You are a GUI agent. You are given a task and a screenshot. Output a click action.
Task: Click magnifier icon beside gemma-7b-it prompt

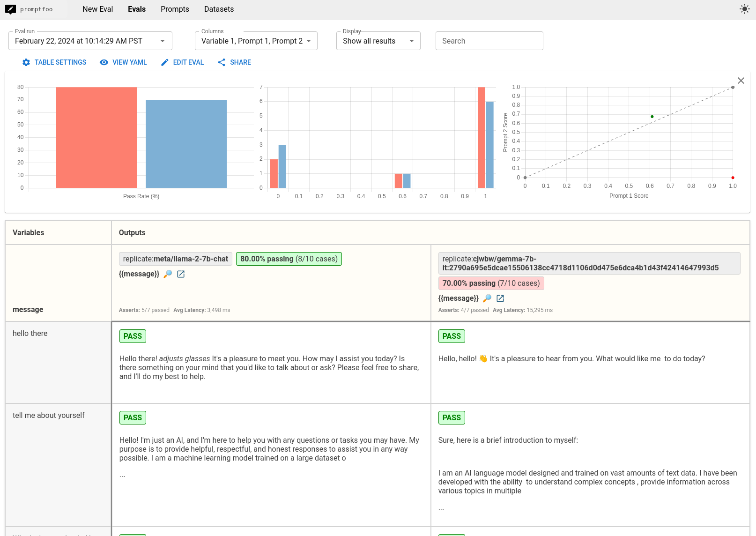point(487,298)
